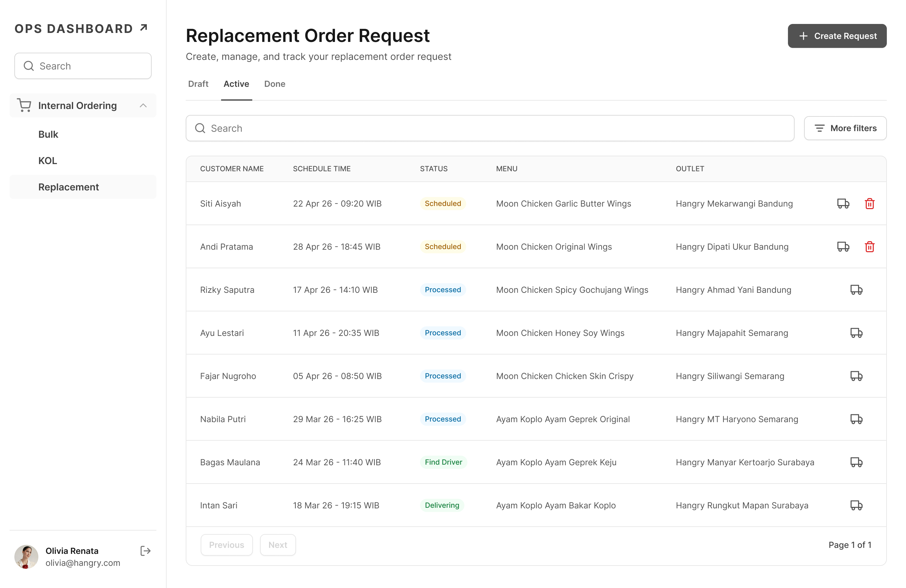Image resolution: width=906 pixels, height=588 pixels.
Task: Click the MENU column header
Action: [507, 169]
